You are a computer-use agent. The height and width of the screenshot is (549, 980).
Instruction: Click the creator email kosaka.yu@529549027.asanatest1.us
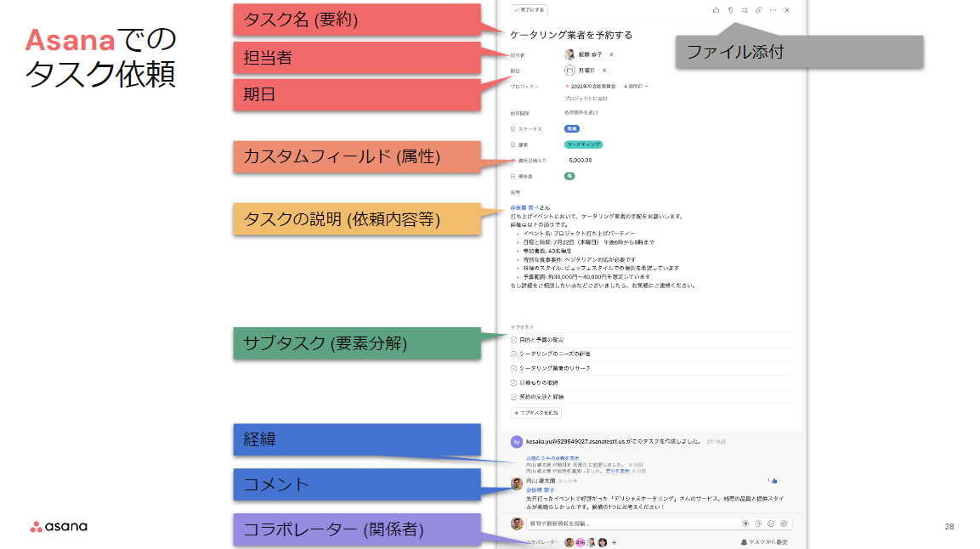click(575, 442)
